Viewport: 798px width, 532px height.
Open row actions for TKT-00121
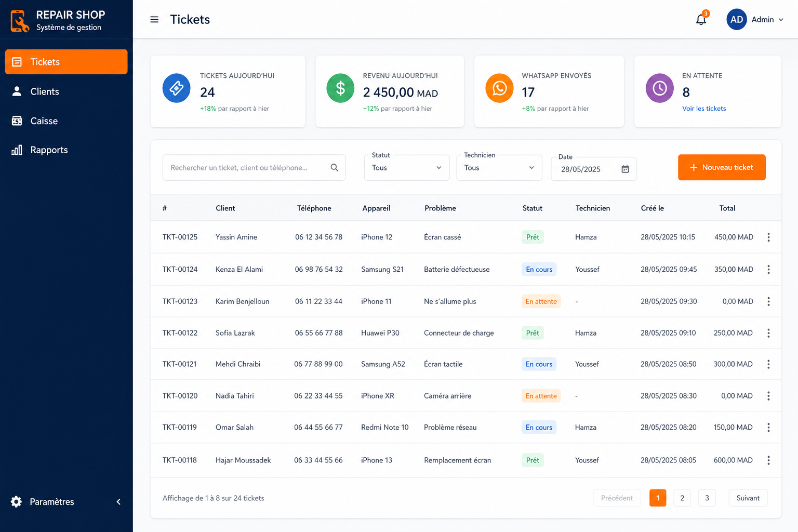[768, 364]
